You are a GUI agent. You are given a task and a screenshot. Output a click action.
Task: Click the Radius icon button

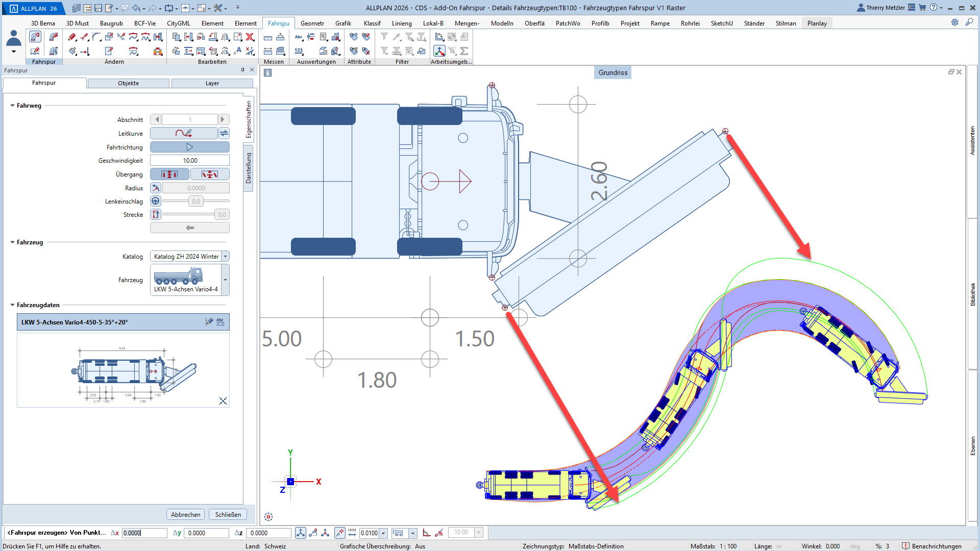156,188
